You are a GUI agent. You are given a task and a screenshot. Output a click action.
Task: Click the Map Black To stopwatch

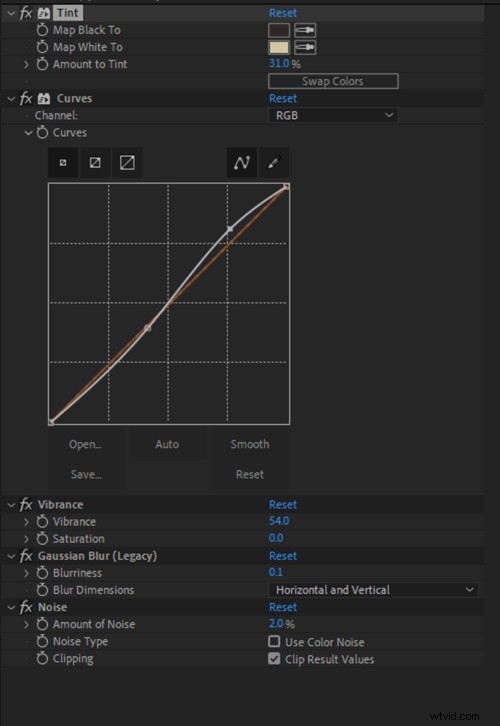pyautogui.click(x=42, y=30)
